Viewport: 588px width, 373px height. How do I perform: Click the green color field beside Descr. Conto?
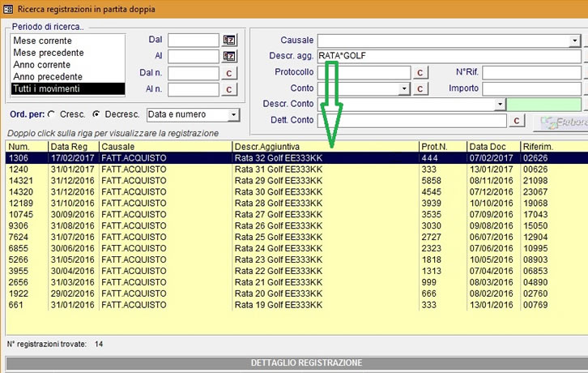[x=543, y=105]
